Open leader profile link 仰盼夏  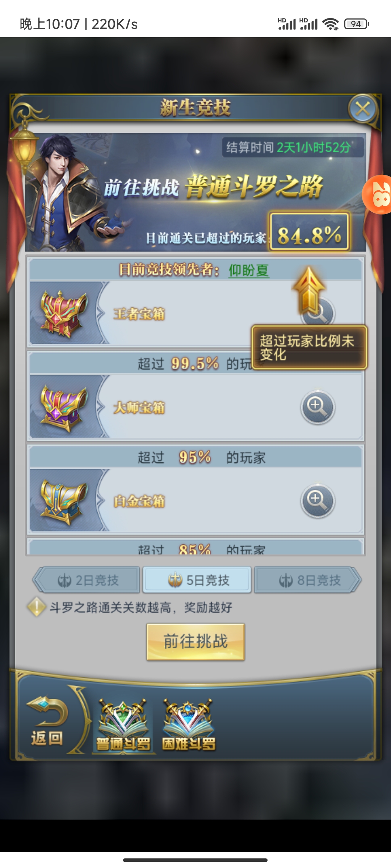[x=249, y=271]
